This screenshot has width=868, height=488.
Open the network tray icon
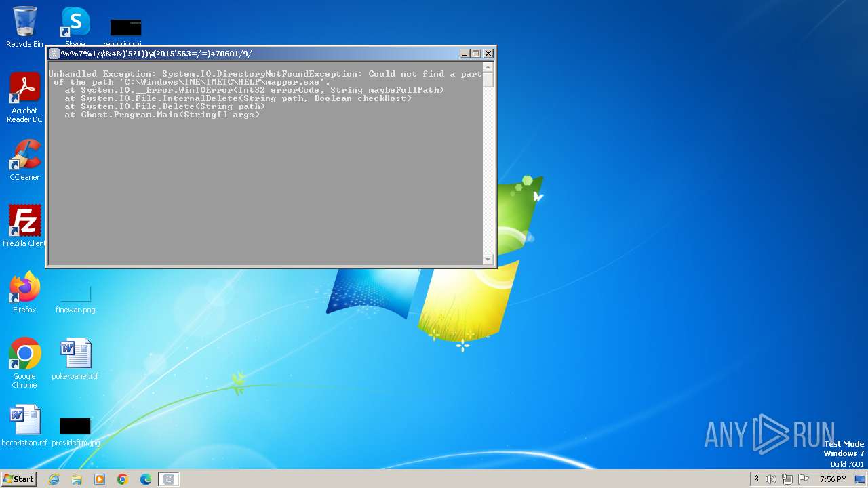pos(787,479)
